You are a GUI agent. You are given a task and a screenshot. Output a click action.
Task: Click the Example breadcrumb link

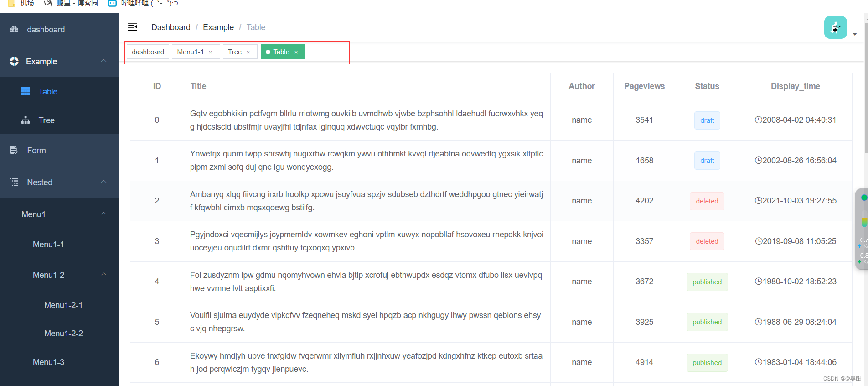pos(218,27)
